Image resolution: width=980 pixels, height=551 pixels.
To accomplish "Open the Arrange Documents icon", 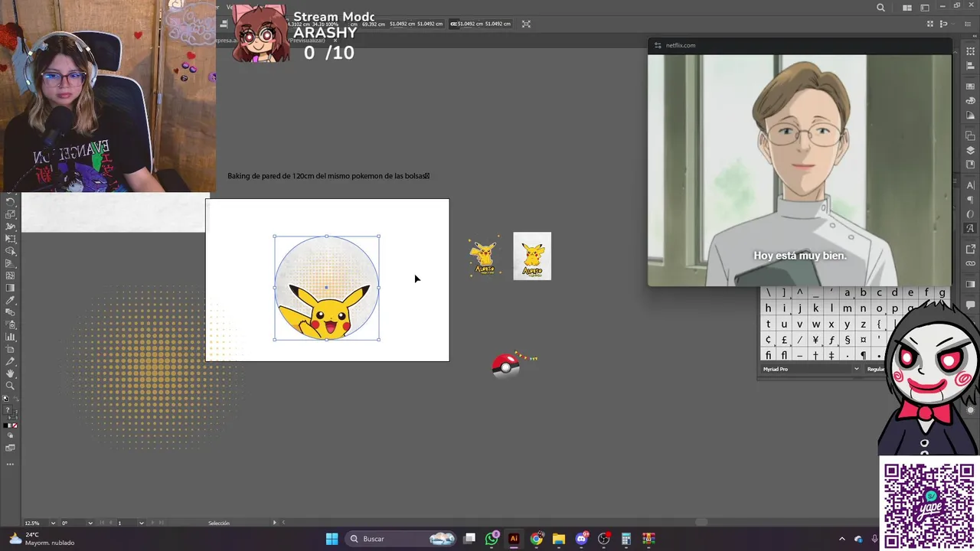I will pos(907,8).
